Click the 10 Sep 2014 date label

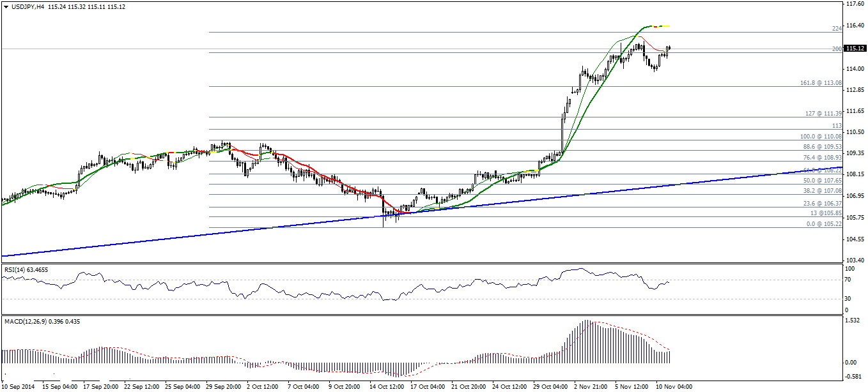[x=19, y=387]
